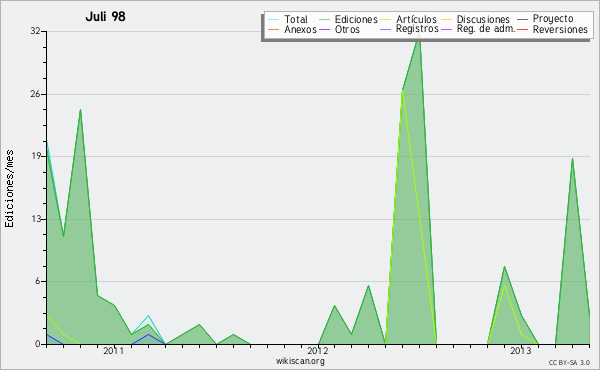Click the 2013 x-axis label
Screen dimensions: 600x370
coord(521,350)
